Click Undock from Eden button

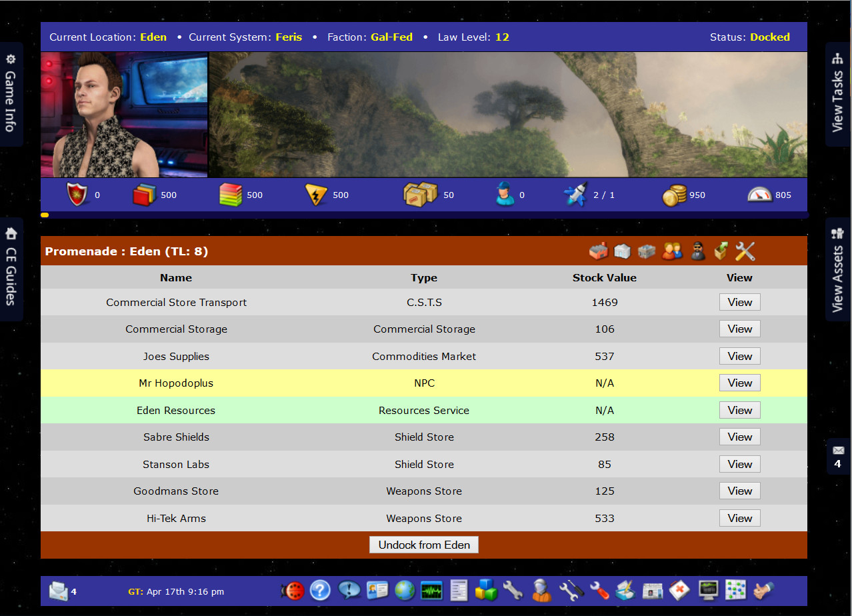click(424, 545)
